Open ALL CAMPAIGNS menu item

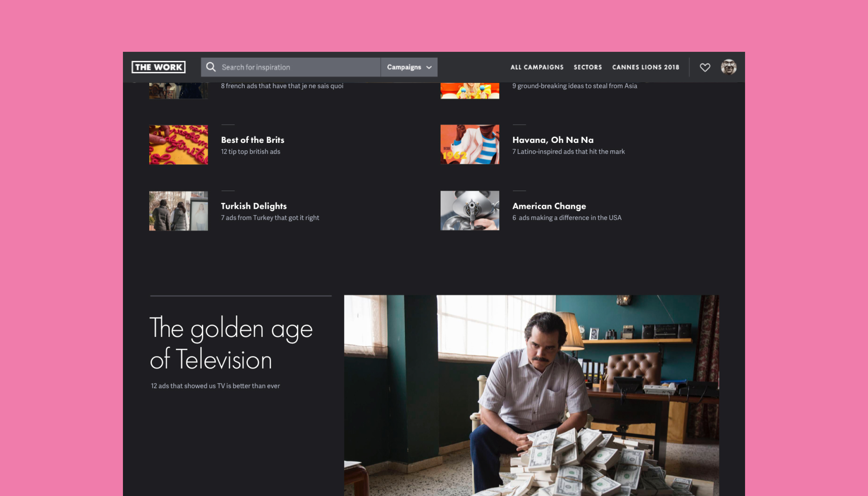click(537, 67)
